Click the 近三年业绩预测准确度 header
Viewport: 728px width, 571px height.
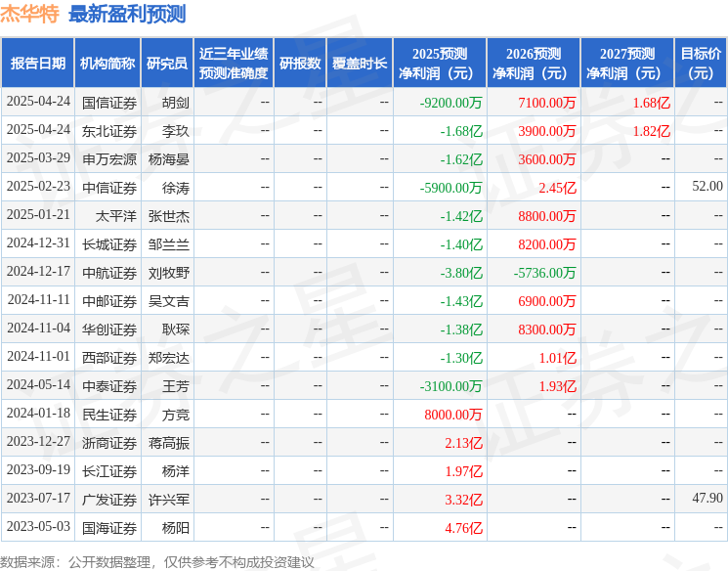tap(234, 64)
